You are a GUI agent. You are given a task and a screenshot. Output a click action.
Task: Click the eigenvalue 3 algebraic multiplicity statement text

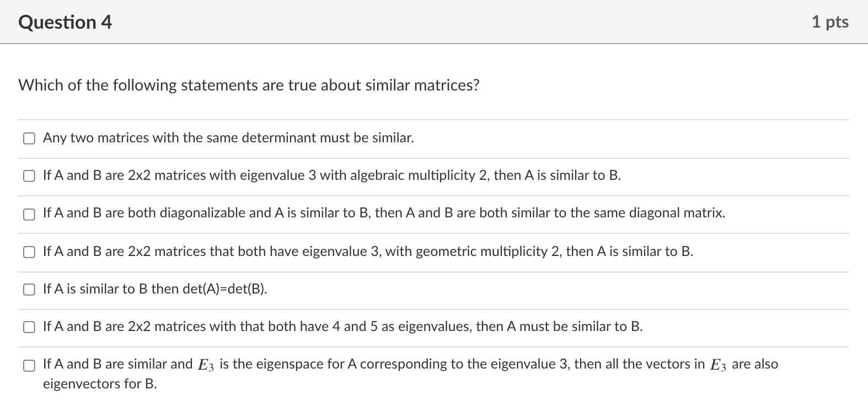331,176
